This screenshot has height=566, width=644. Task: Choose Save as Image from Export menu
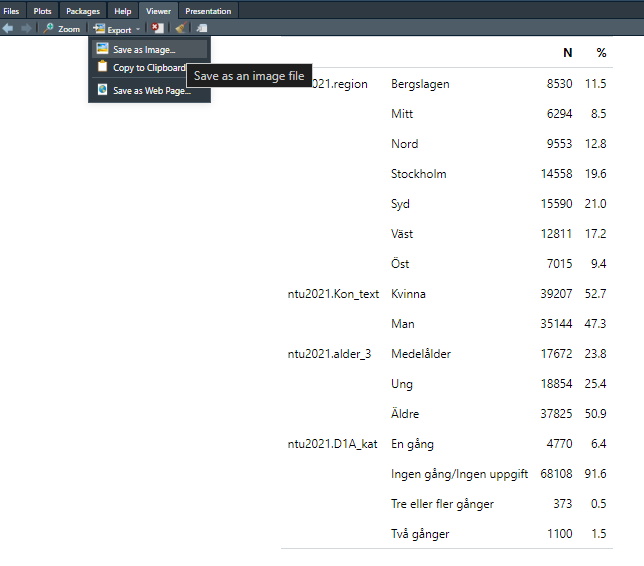click(x=143, y=49)
